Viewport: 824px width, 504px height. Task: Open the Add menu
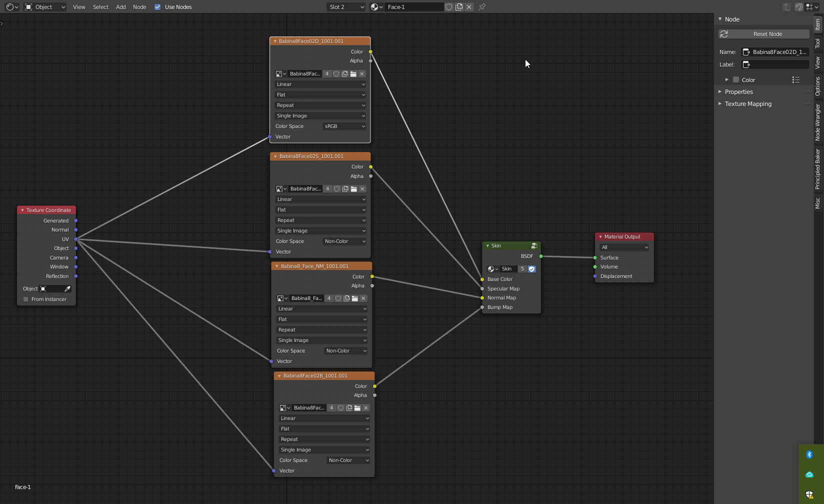[121, 7]
